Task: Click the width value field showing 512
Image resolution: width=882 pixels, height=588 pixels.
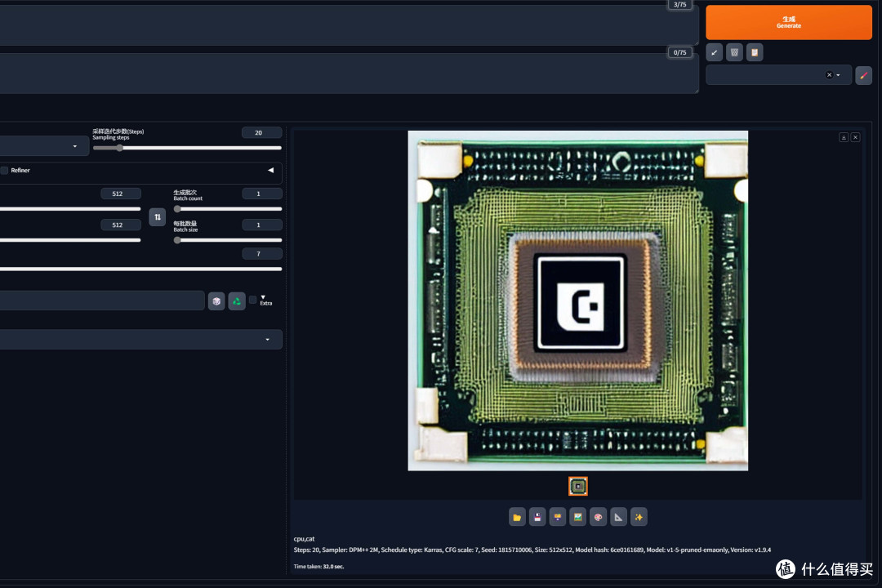Action: [120, 194]
